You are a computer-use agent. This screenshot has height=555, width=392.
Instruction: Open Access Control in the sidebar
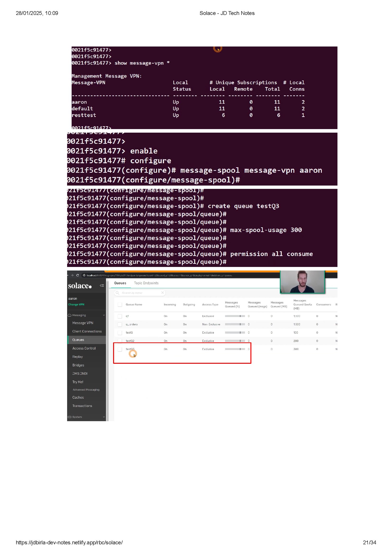pyautogui.click(x=84, y=348)
